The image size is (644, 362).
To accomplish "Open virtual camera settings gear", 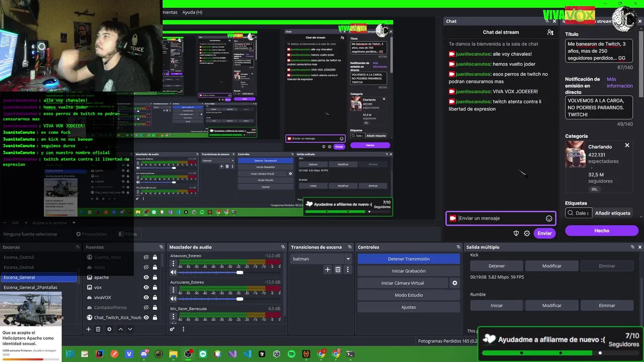I will click(455, 283).
